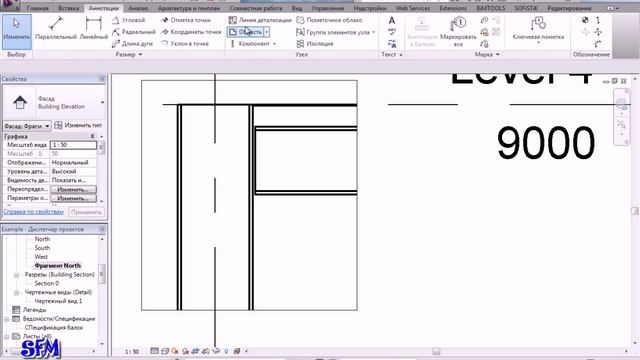Screen dimensions: 640x360
Task: Open the Группа элементов узла tool
Action: pos(333,32)
